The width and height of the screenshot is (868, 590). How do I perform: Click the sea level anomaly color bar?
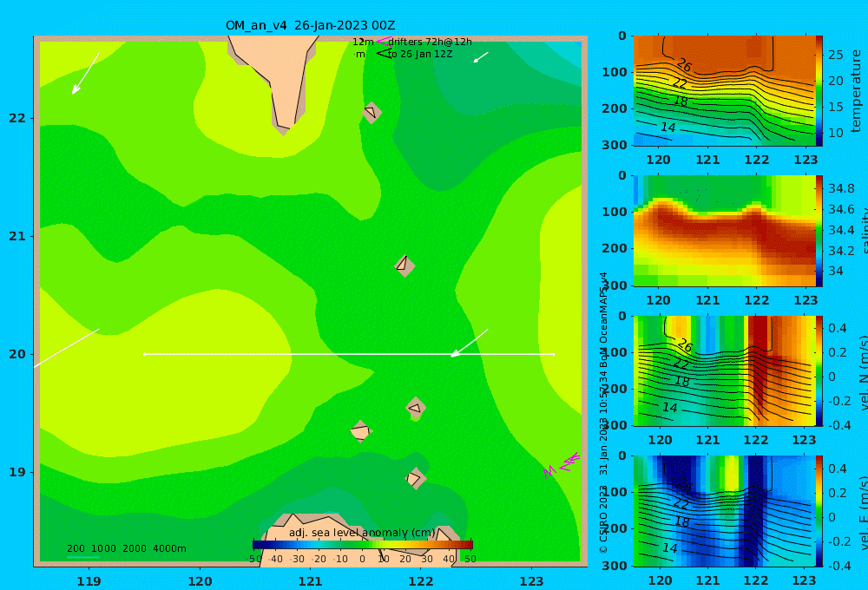point(363,545)
